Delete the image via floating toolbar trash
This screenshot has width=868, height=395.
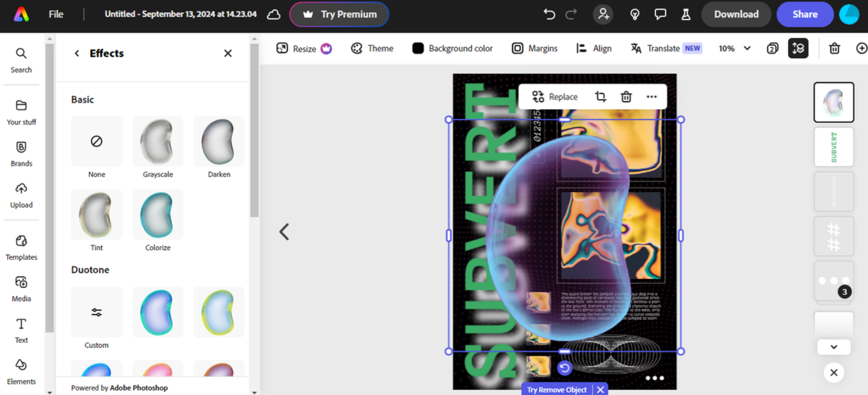click(626, 96)
